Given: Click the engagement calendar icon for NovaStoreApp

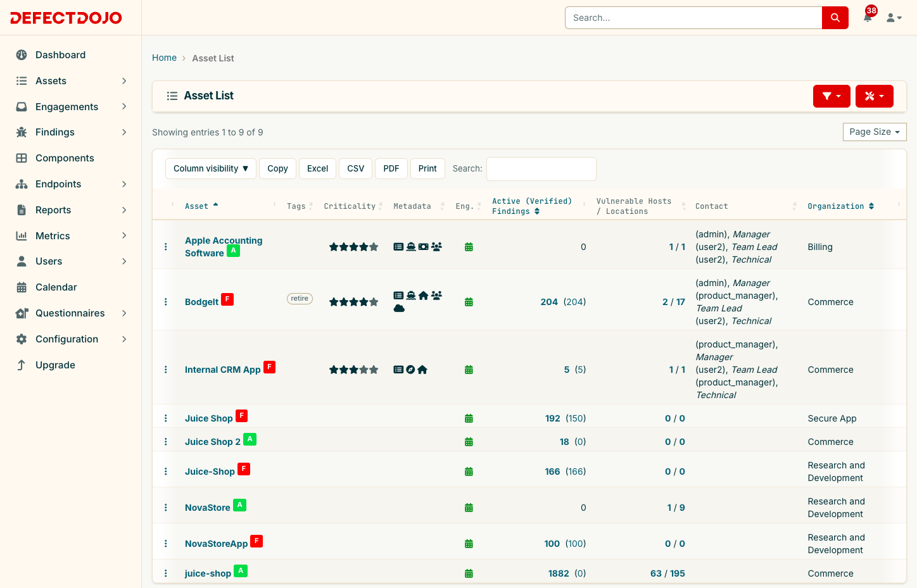Looking at the screenshot, I should pyautogui.click(x=469, y=544).
